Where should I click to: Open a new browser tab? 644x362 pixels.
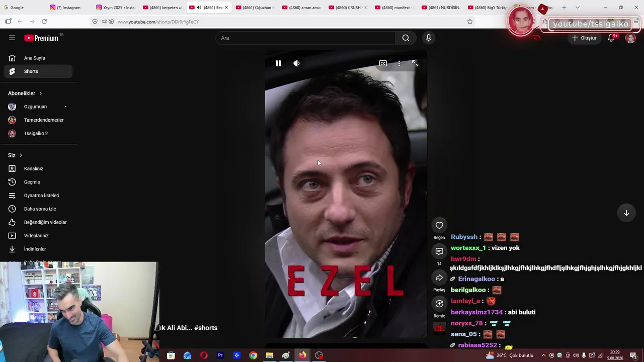click(564, 8)
